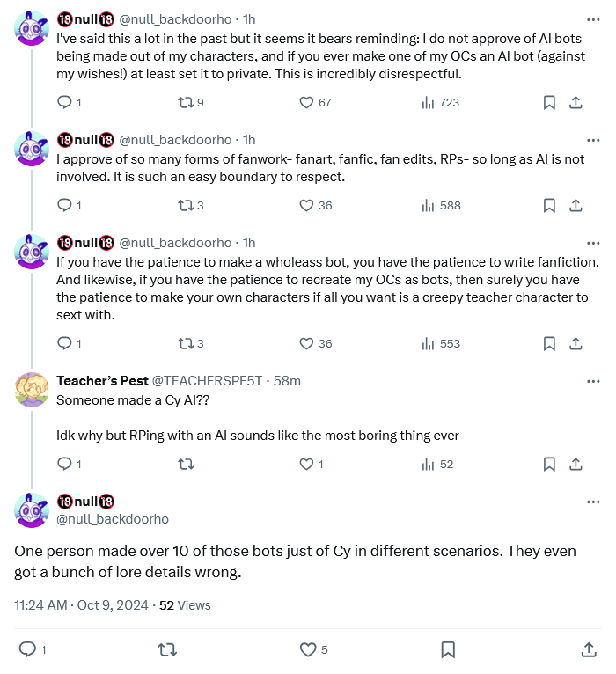The height and width of the screenshot is (674, 616).
Task: Reply to the main tweet at bottom
Action: click(x=27, y=650)
